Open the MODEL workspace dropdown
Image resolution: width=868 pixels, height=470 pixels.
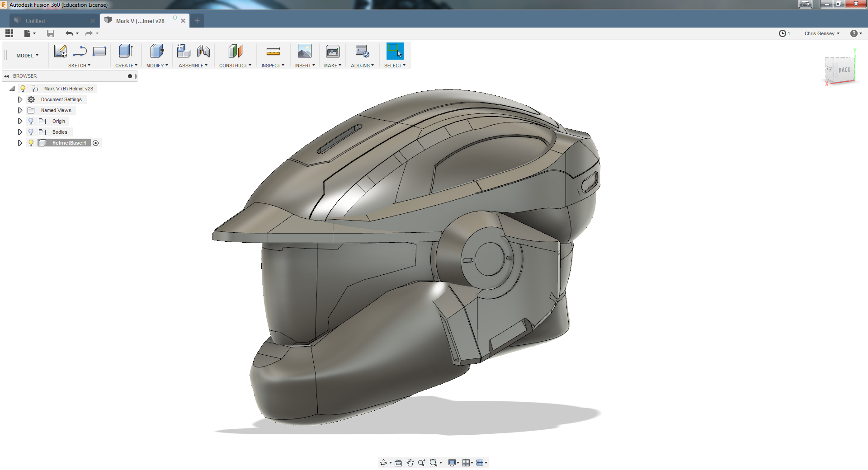27,56
